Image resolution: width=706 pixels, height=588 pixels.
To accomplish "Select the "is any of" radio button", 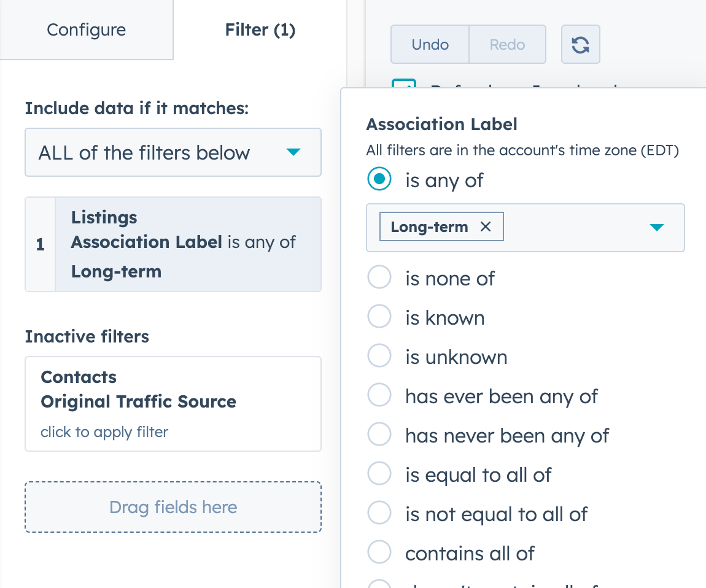I will pos(379,179).
